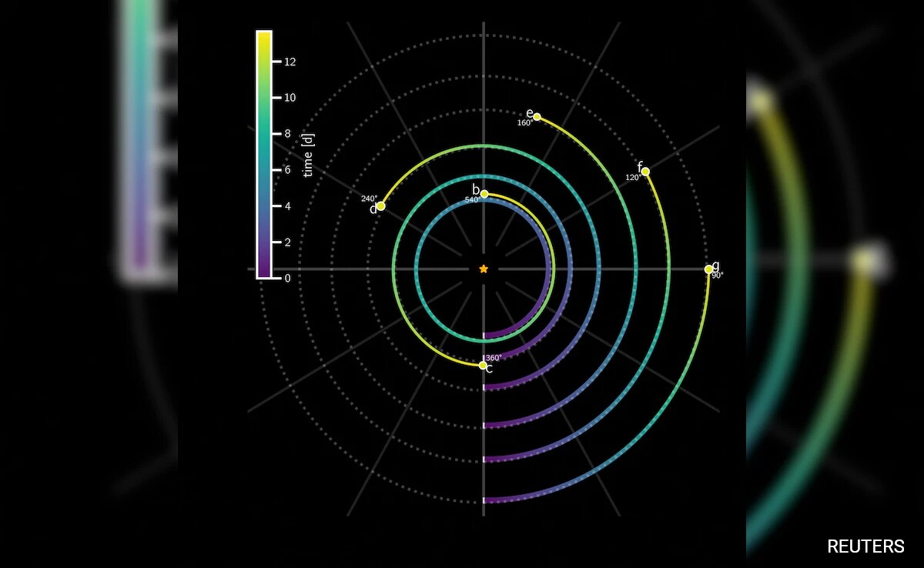Click the time [d] axis label
Screen dimensions: 924x568
[x=308, y=156]
